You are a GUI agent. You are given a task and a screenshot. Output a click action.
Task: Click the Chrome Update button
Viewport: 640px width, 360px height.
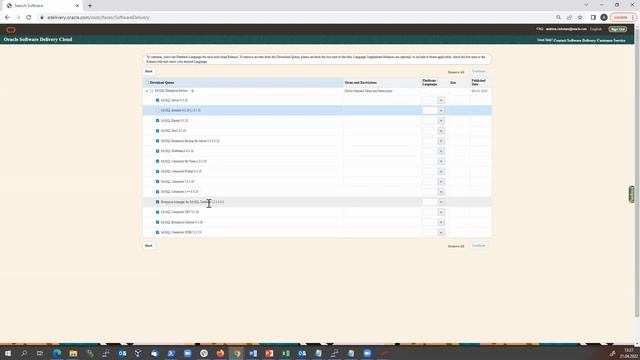(x=623, y=18)
